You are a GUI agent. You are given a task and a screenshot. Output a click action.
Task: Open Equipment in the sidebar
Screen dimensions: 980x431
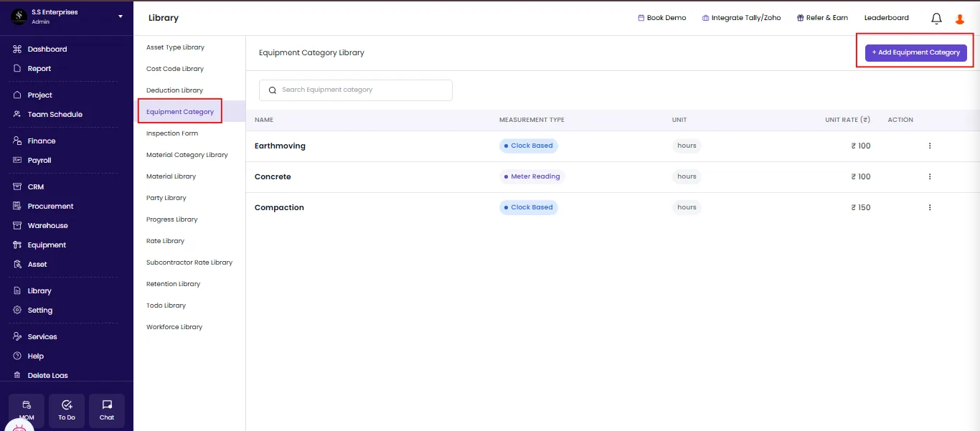point(47,245)
